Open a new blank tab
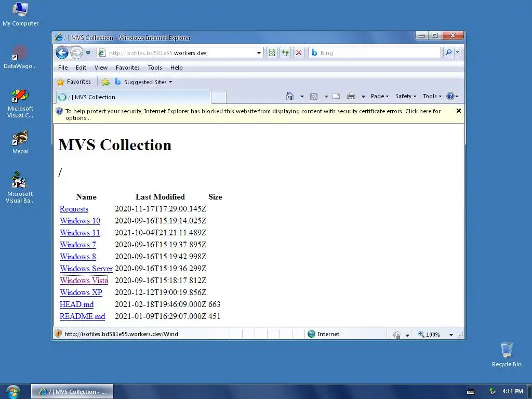 [x=219, y=97]
